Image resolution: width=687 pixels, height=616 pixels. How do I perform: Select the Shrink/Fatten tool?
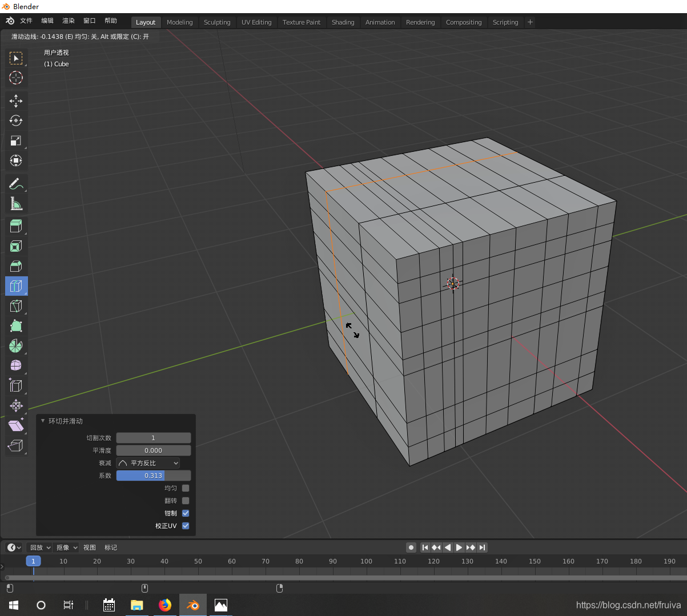pos(16,406)
